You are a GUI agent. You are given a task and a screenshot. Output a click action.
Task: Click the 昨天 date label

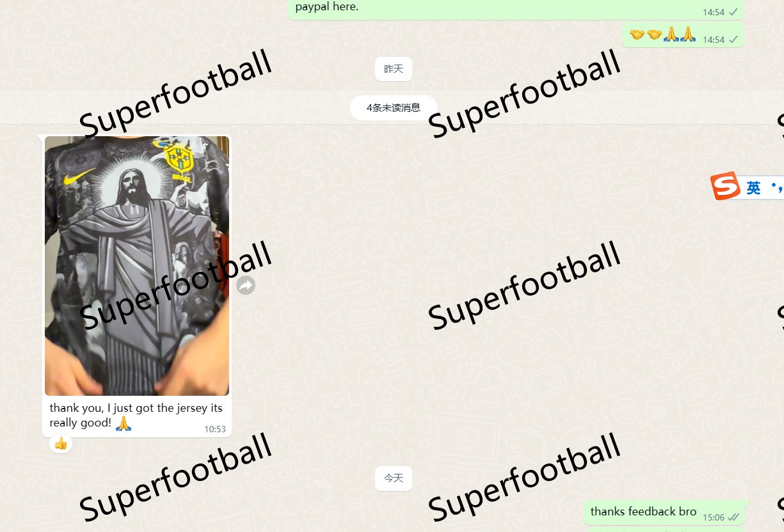click(394, 69)
